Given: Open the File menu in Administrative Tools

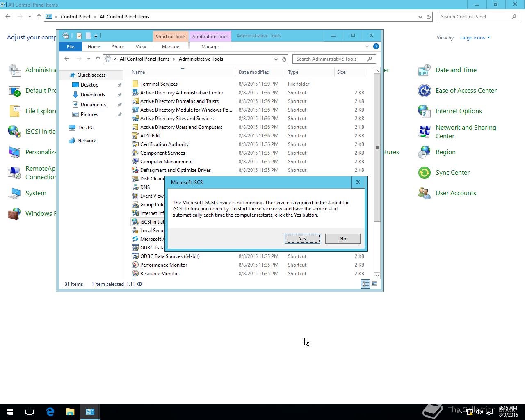Looking at the screenshot, I should pyautogui.click(x=71, y=47).
